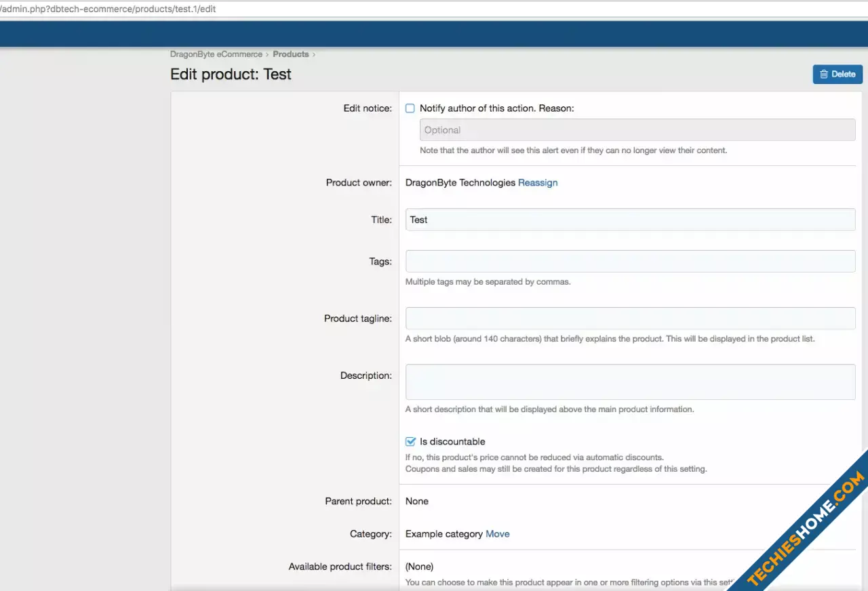Click the (None) available product filters value
Image resolution: width=868 pixels, height=591 pixels.
(x=419, y=567)
